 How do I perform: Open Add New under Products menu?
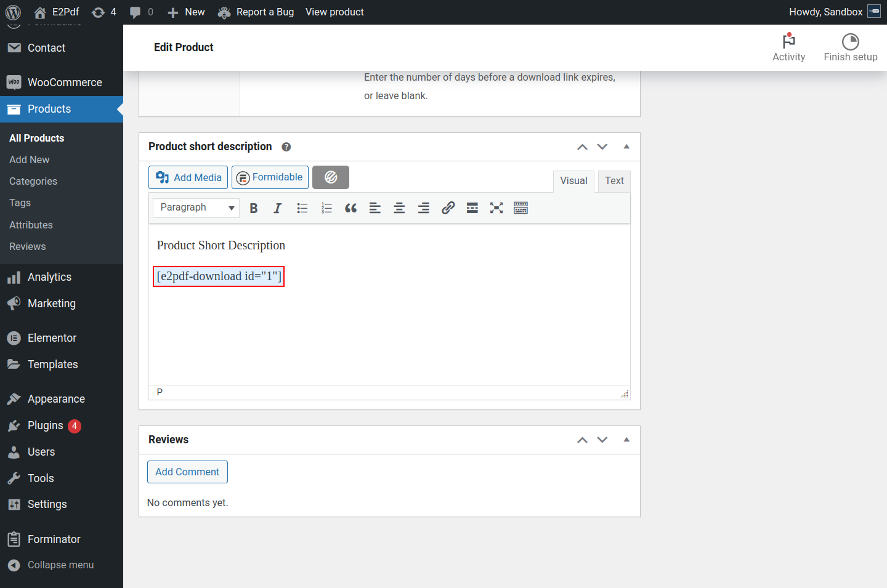pos(30,159)
